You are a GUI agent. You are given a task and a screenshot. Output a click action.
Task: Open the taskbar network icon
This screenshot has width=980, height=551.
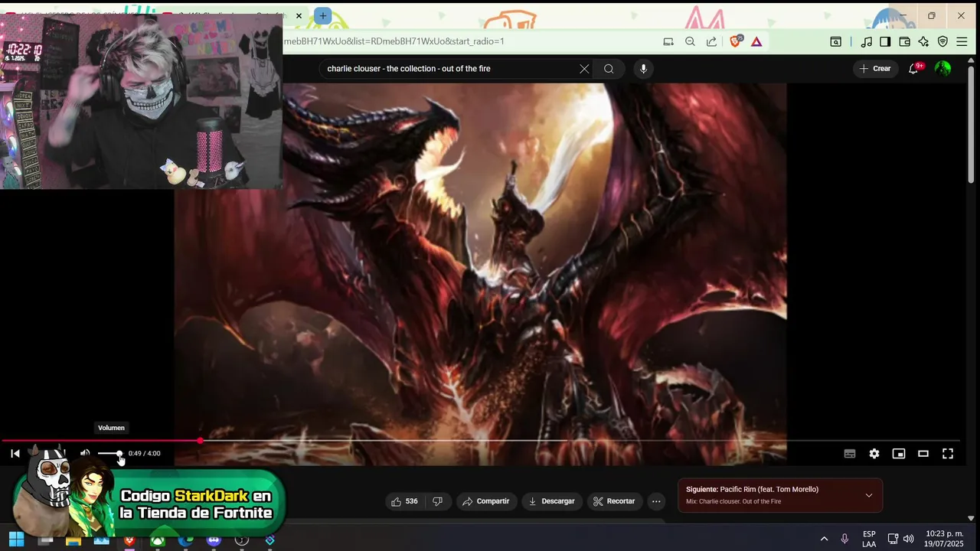click(x=893, y=540)
